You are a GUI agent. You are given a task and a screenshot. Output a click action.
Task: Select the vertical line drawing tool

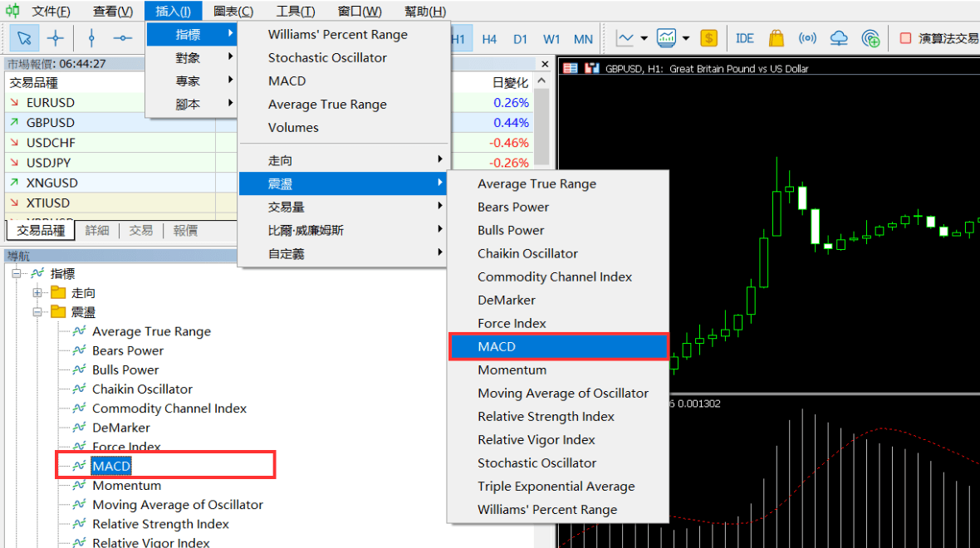tap(91, 38)
